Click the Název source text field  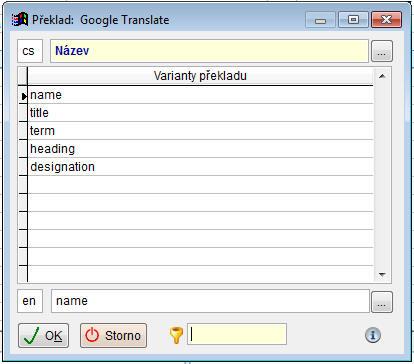click(x=209, y=51)
